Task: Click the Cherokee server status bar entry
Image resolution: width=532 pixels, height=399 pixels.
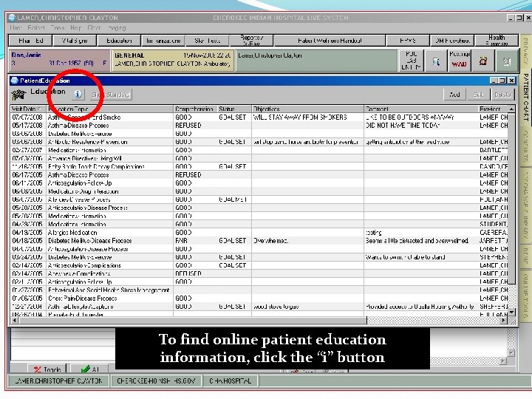Action: point(156,381)
